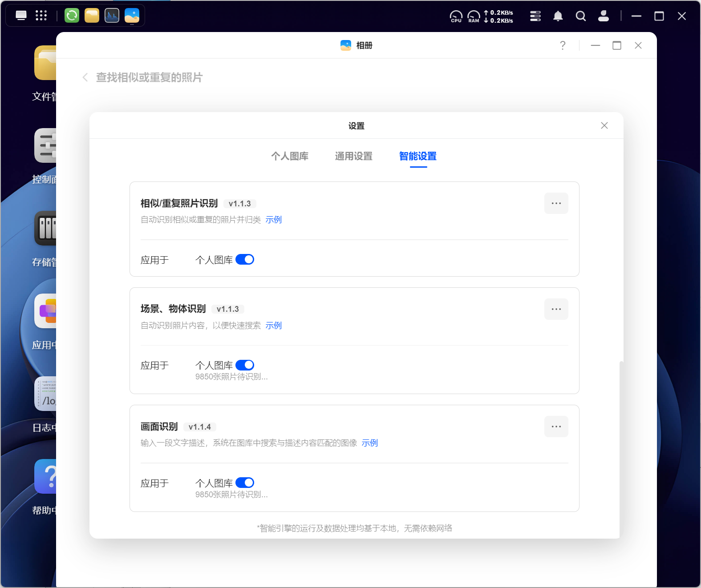701x588 pixels.
Task: Open the green sync app in taskbar
Action: click(x=72, y=16)
